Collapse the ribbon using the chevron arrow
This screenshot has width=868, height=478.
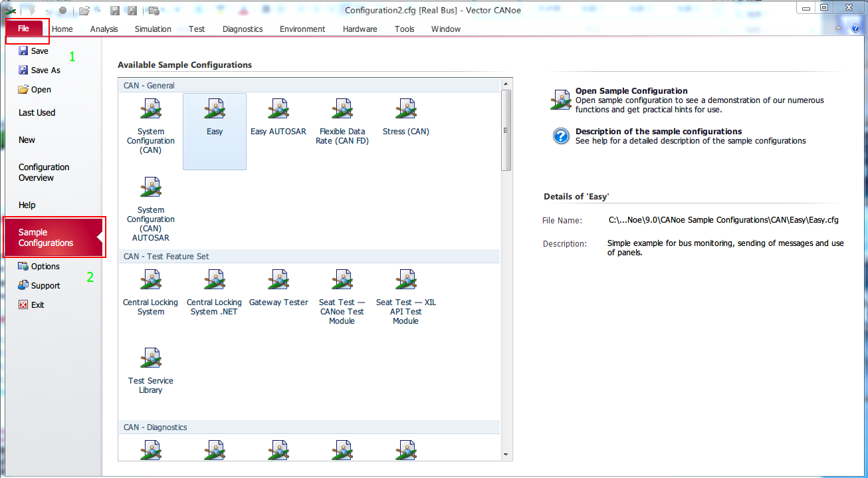[839, 29]
